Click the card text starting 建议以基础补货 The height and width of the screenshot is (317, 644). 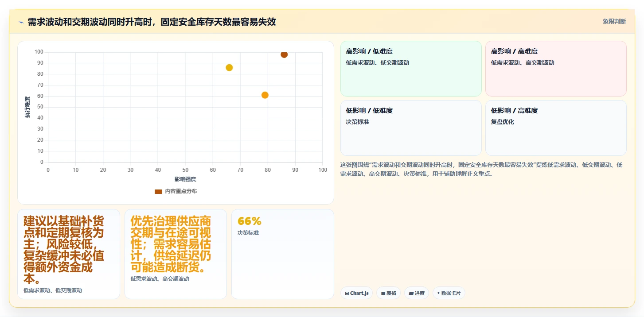[x=64, y=250]
